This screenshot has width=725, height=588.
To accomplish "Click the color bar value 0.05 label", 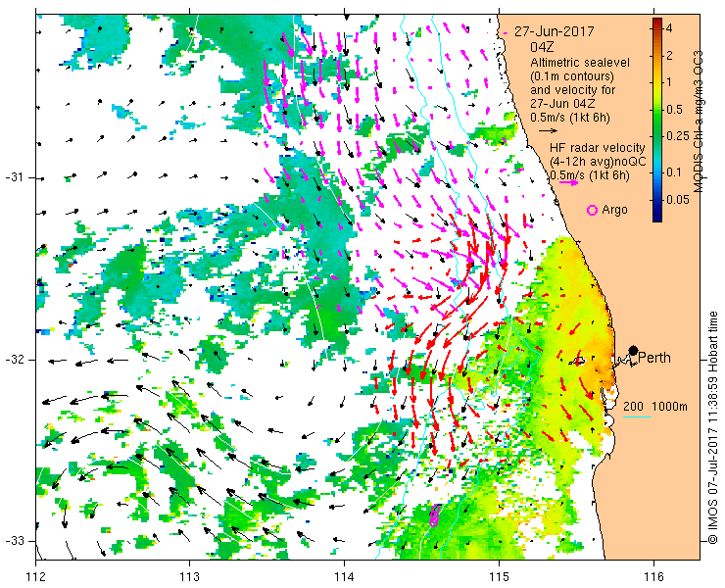I will [x=677, y=200].
